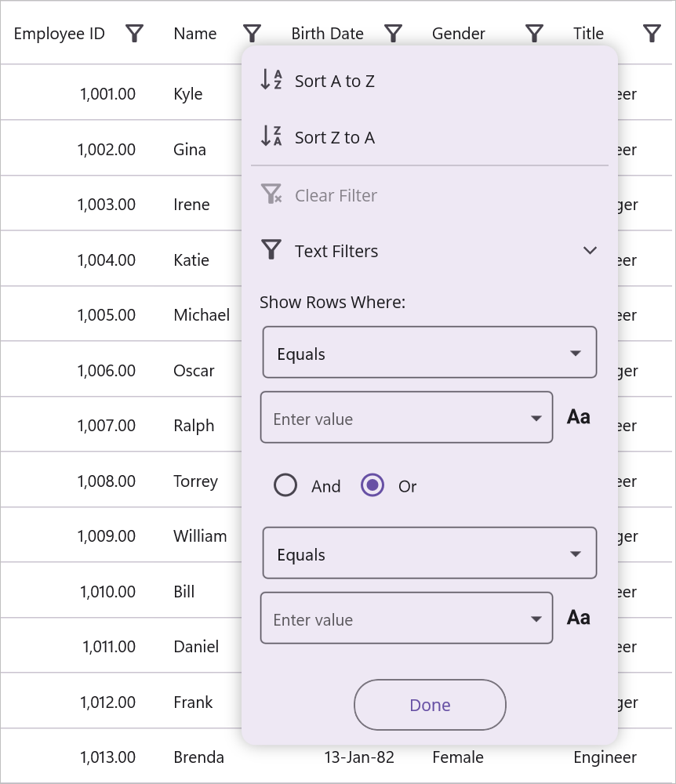Choose Sort Z to A
Screen dimensions: 676x784
[x=335, y=137]
